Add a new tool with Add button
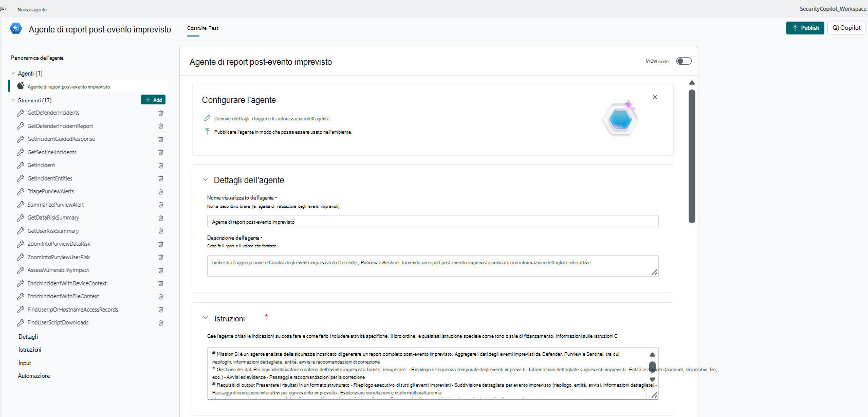 pyautogui.click(x=153, y=100)
